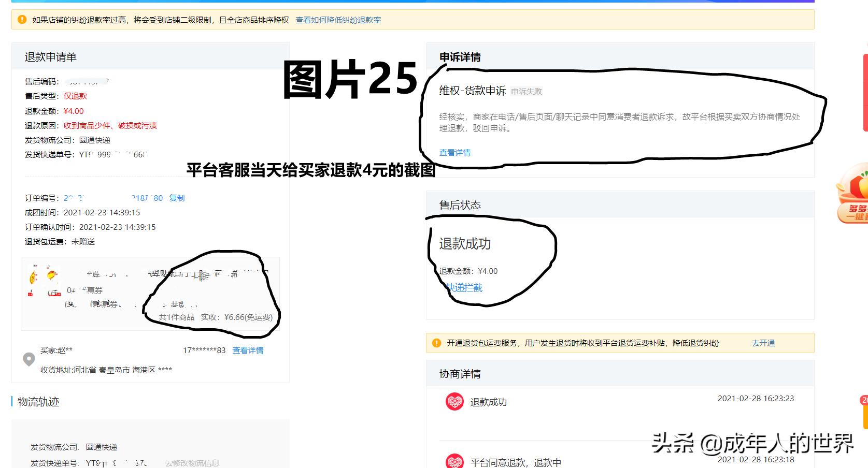868x468 pixels.
Task: Select the 物流轨迹 section heading
Action: pyautogui.click(x=38, y=402)
